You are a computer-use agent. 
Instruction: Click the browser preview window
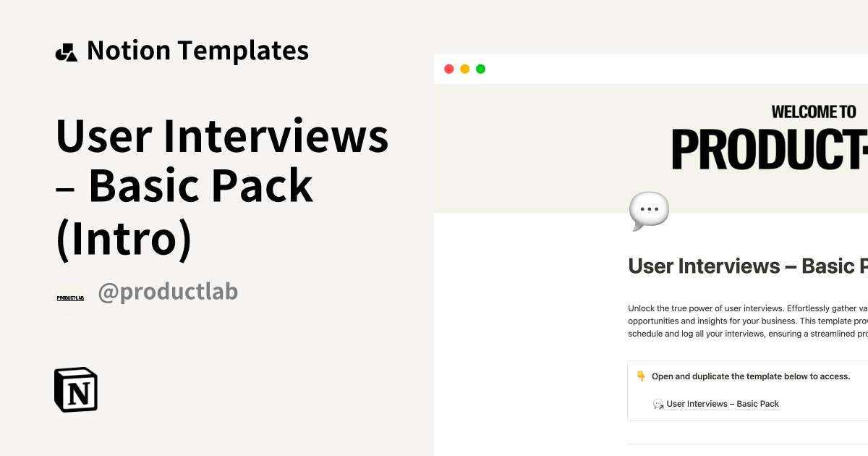(x=651, y=253)
